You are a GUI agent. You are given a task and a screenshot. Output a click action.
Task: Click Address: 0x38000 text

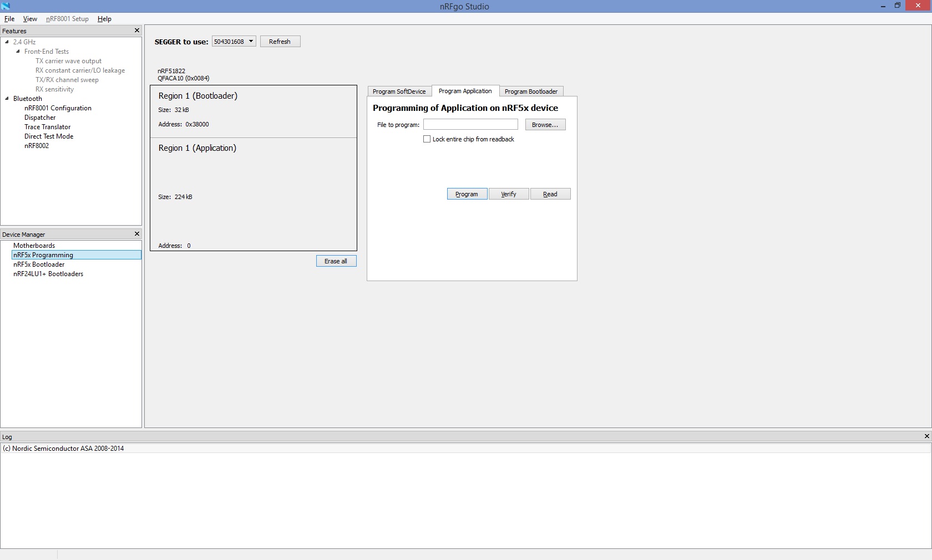(x=184, y=124)
